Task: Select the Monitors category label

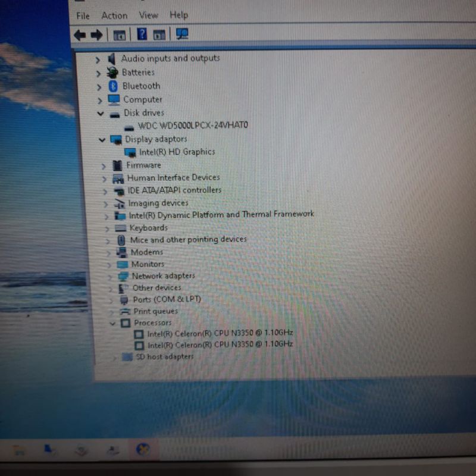Action: (x=148, y=264)
